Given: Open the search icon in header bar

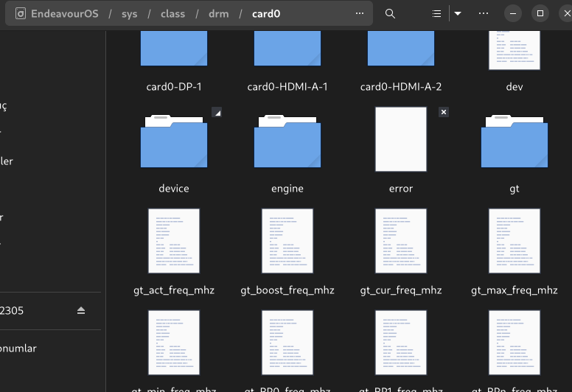Looking at the screenshot, I should (x=390, y=14).
